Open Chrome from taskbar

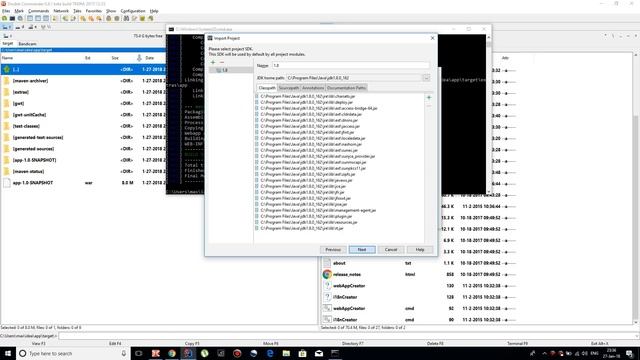(172, 353)
